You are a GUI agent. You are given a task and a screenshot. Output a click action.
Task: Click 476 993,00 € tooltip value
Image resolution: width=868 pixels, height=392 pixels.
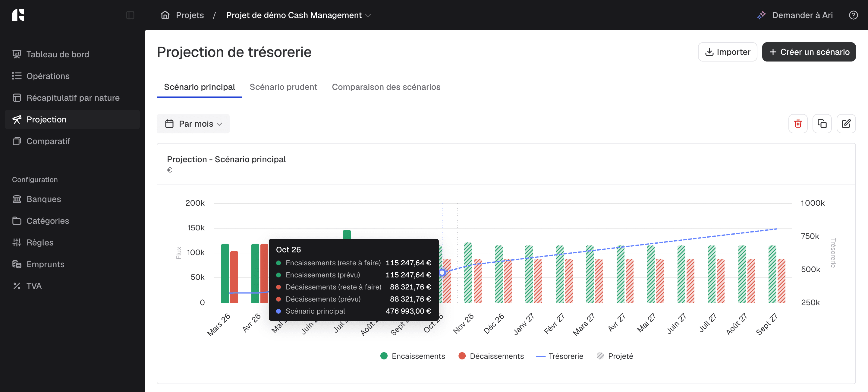click(408, 311)
